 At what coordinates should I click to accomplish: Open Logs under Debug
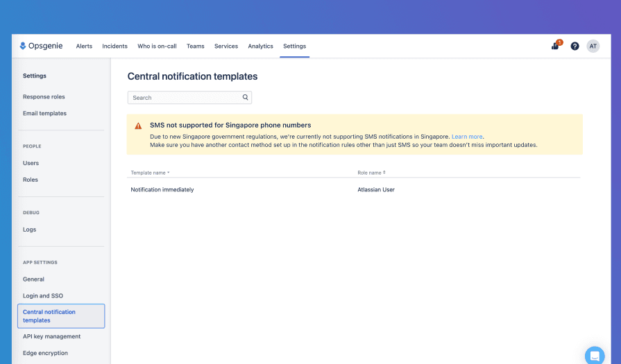click(29, 229)
